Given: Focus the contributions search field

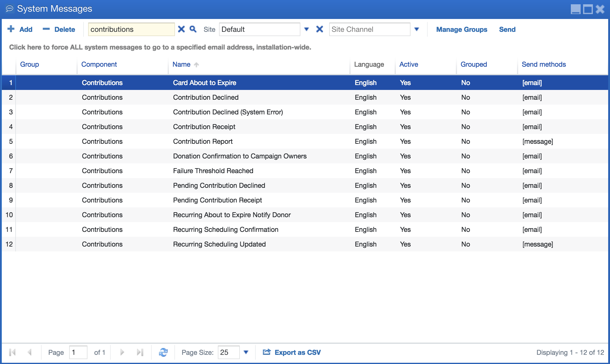Looking at the screenshot, I should (x=131, y=29).
